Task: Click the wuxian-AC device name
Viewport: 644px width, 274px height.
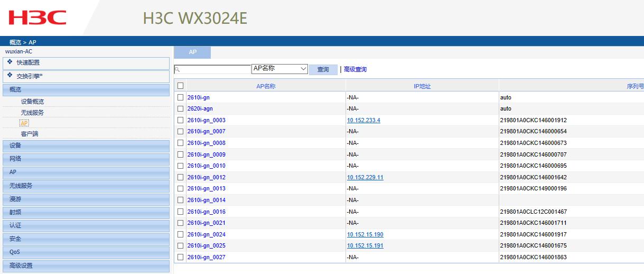Action: click(18, 51)
